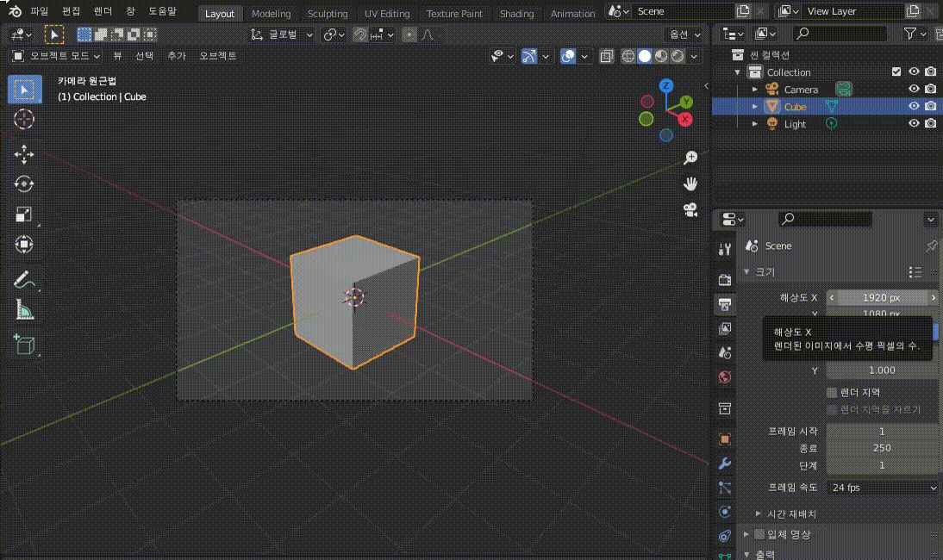Viewport: 943px width, 560px height.
Task: Hide the Cube in viewport
Action: (914, 106)
